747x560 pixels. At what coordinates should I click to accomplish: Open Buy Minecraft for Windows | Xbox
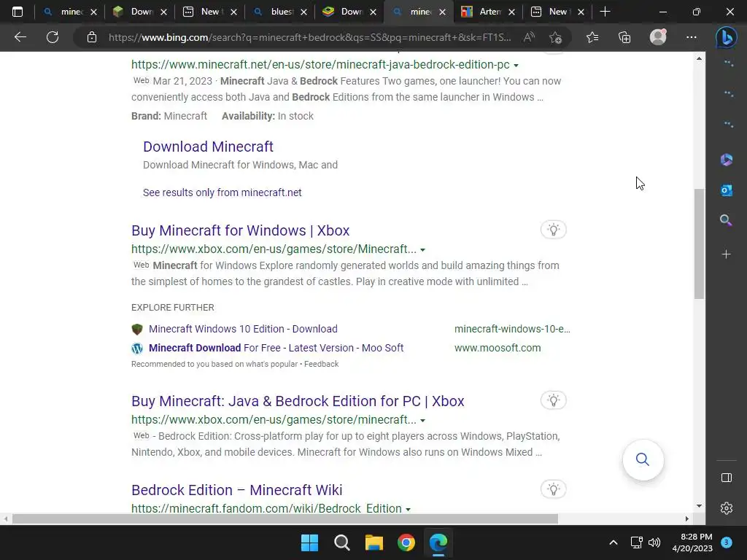(241, 230)
